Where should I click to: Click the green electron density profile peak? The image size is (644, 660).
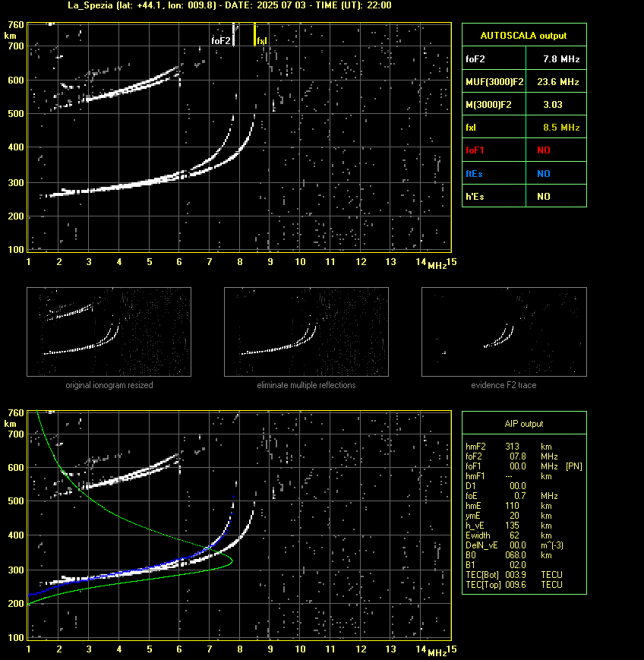pos(232,561)
